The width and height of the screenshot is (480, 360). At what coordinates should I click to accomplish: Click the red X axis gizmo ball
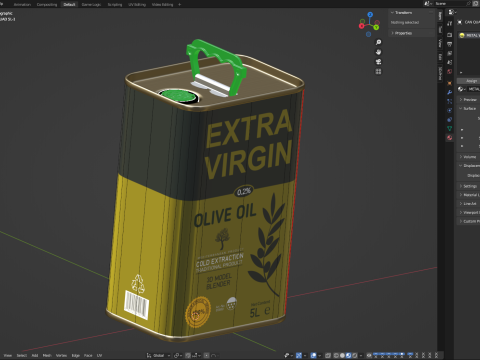[362, 26]
